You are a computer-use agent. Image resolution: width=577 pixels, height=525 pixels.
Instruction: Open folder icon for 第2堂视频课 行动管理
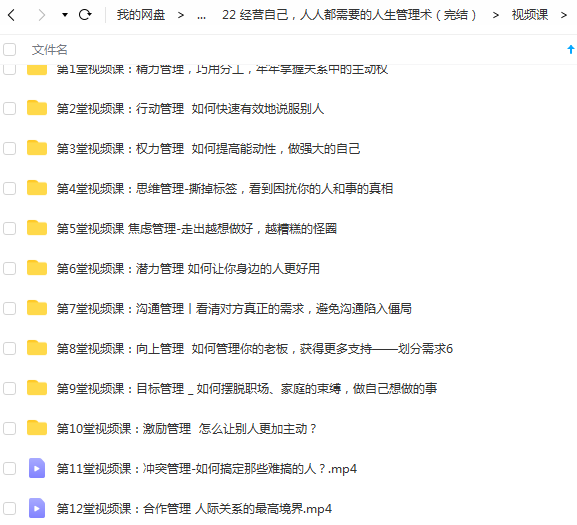[37, 108]
